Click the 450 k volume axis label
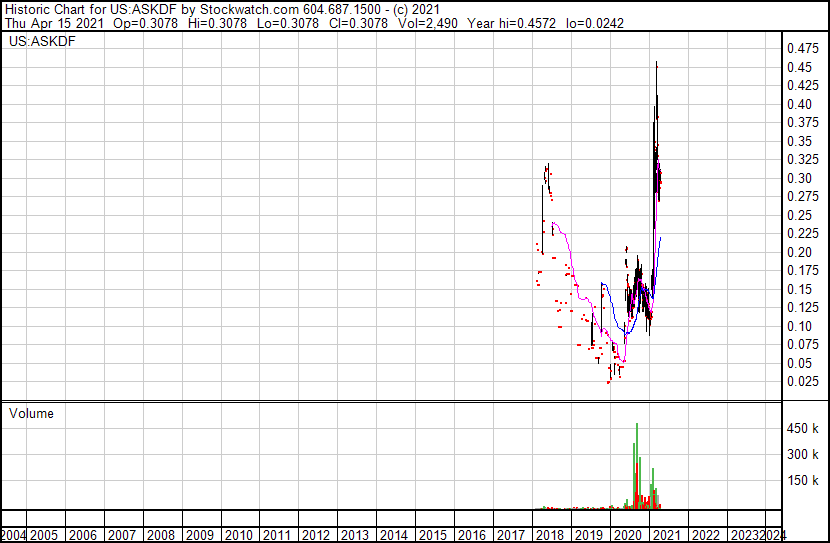This screenshot has width=830, height=543. point(802,429)
